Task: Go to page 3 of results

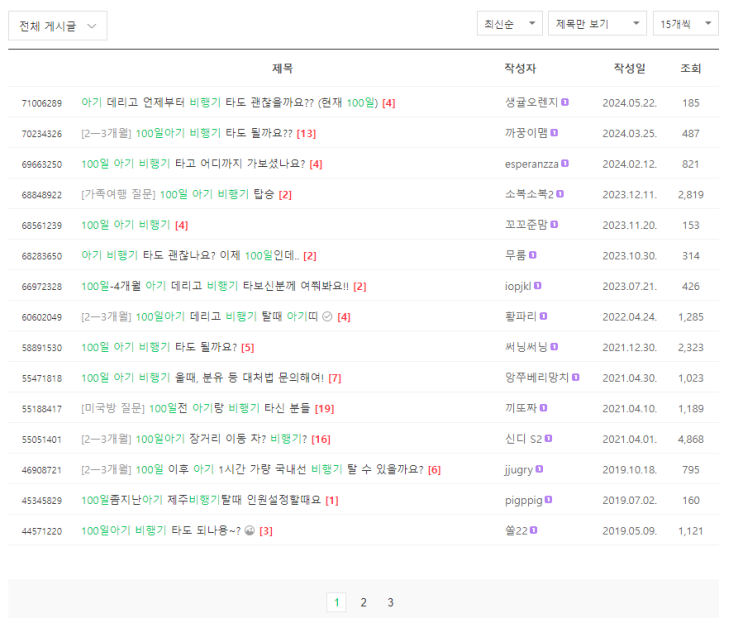Action: click(390, 602)
